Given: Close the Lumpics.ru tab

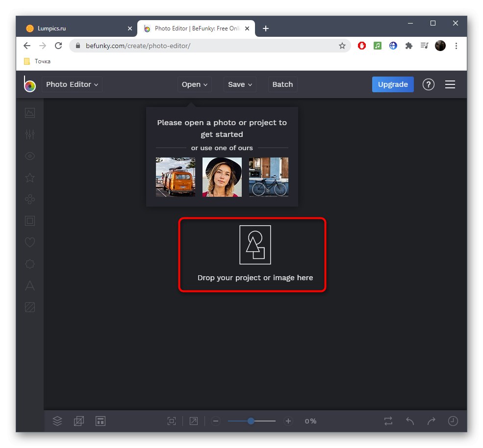Looking at the screenshot, I should (x=130, y=28).
